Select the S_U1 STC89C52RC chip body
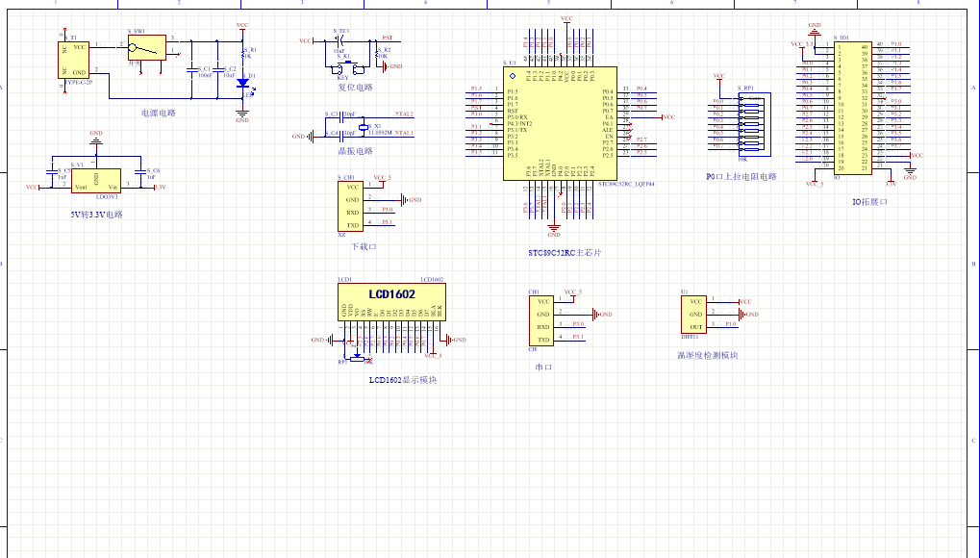The image size is (980, 558). [560, 124]
